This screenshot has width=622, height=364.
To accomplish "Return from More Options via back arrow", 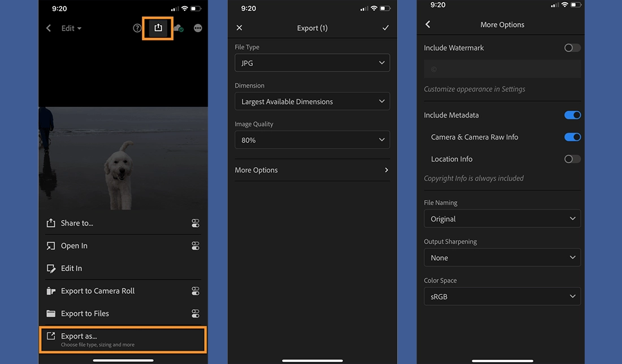I will coord(428,24).
